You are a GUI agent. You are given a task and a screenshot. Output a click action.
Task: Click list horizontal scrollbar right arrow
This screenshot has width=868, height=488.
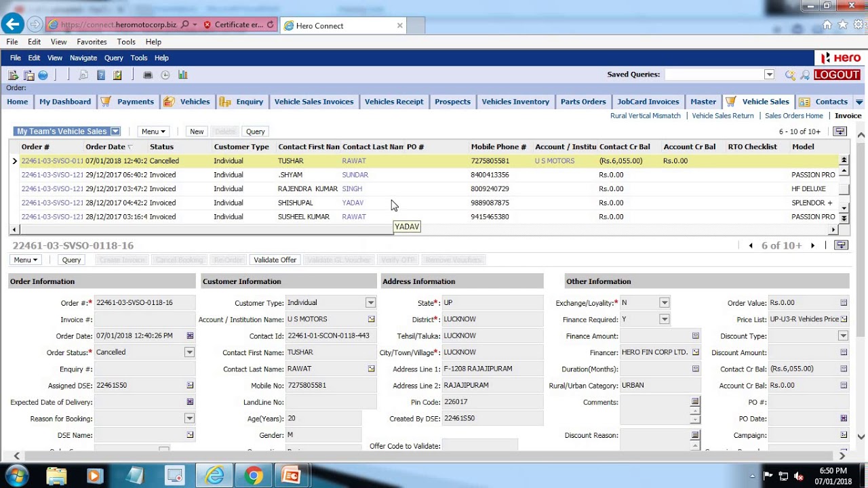[834, 230]
